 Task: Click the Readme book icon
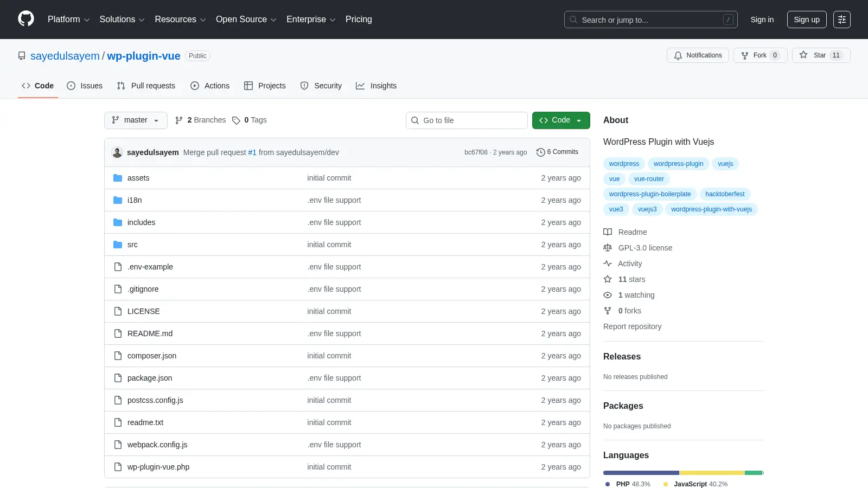(x=608, y=232)
